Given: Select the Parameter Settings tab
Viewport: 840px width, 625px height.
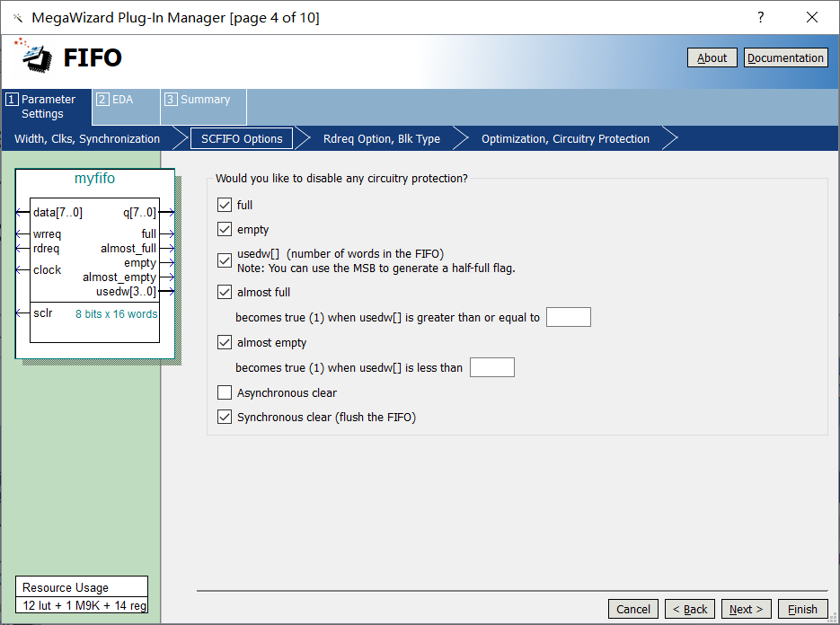Looking at the screenshot, I should (x=45, y=106).
